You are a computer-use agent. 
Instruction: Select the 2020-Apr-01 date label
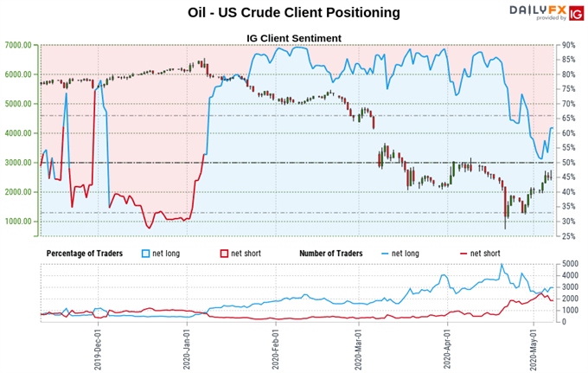[x=447, y=350]
